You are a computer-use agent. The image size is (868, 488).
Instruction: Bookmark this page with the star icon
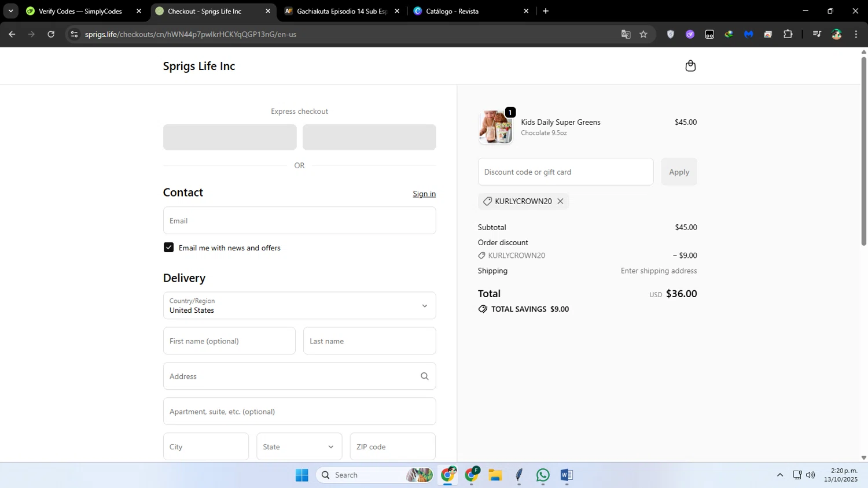click(x=643, y=34)
